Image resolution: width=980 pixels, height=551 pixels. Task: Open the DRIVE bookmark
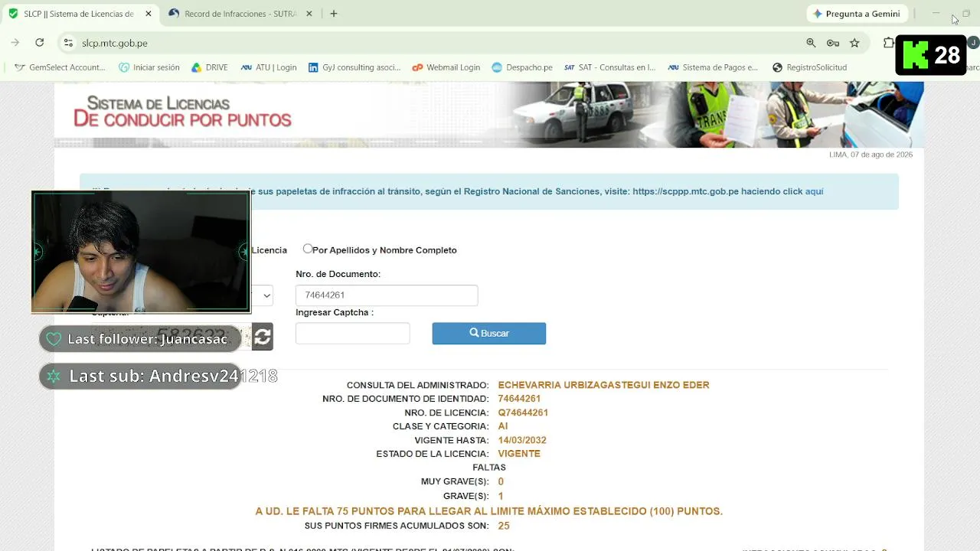tap(210, 67)
